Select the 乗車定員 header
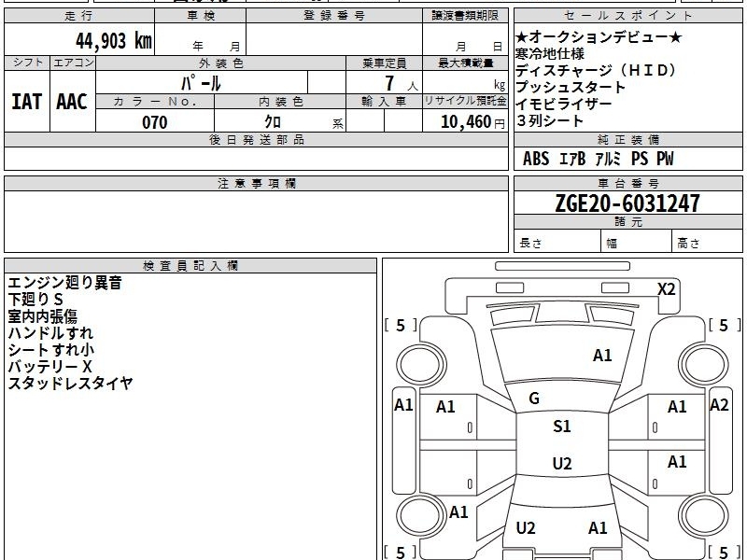The image size is (747, 560). (x=384, y=63)
